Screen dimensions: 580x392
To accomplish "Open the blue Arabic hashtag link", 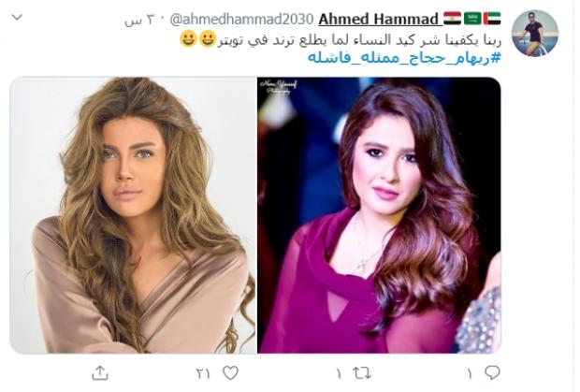I will [x=404, y=58].
